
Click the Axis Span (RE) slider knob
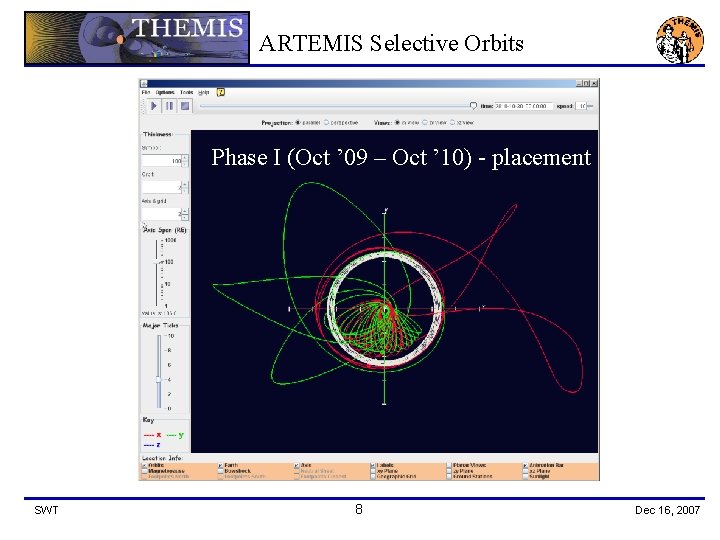(158, 263)
